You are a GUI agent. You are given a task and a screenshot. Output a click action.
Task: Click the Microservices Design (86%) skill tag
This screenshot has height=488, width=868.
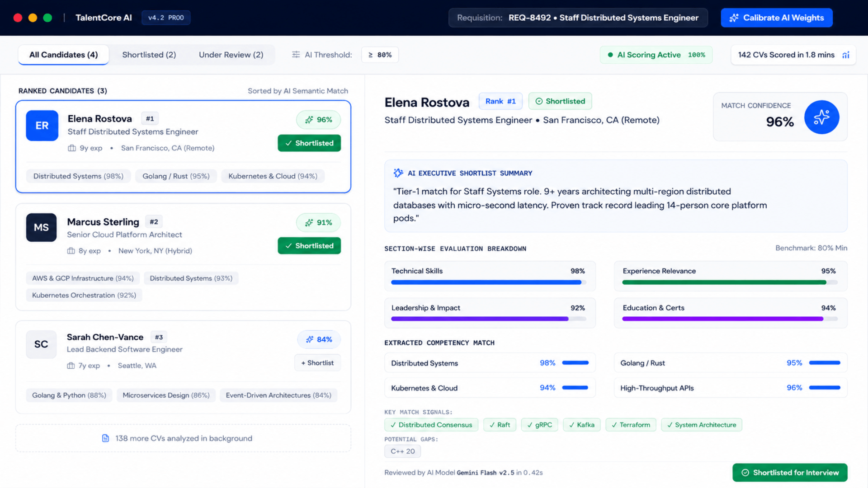pyautogui.click(x=166, y=395)
